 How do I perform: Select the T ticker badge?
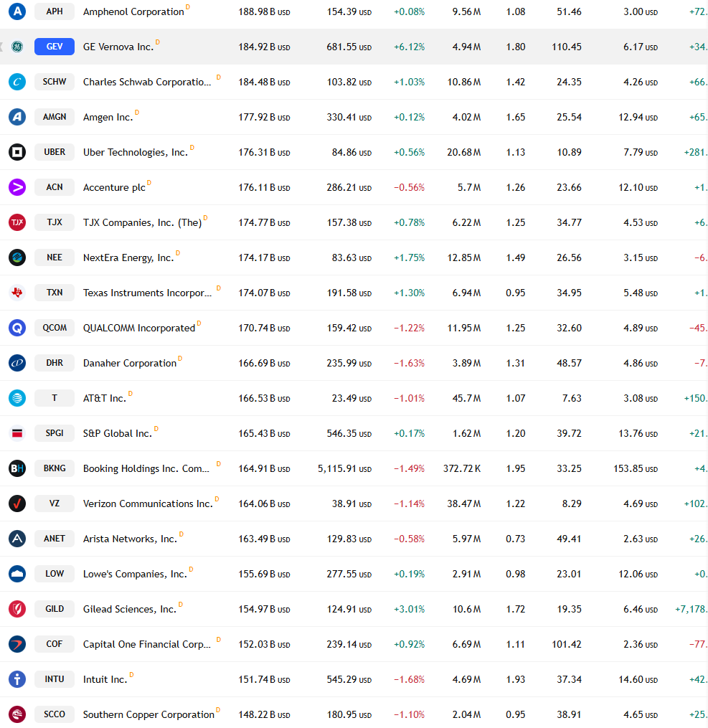[x=55, y=398]
